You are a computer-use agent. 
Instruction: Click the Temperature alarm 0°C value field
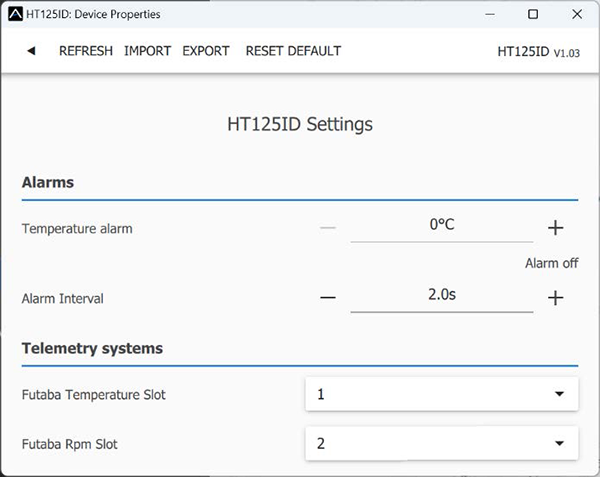(x=441, y=226)
